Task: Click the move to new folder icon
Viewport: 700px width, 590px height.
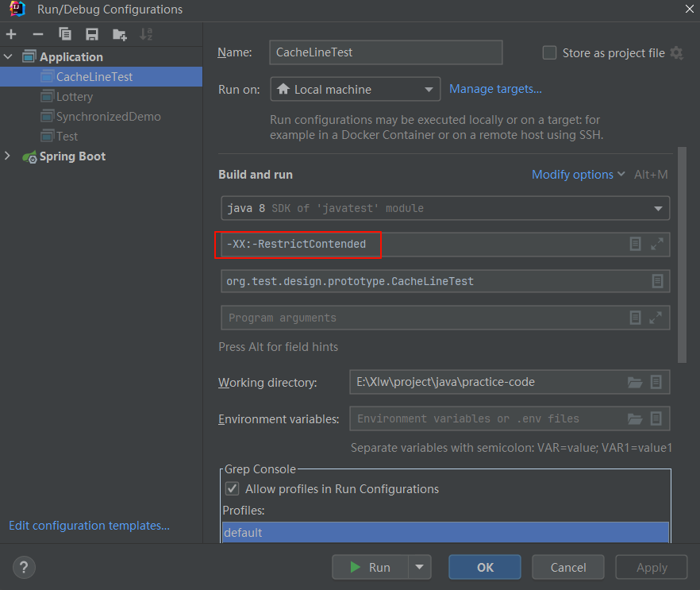Action: click(119, 34)
